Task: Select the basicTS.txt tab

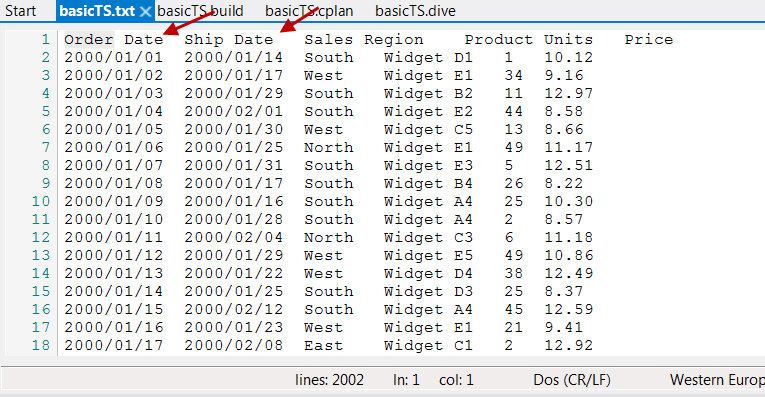Action: 97,11
